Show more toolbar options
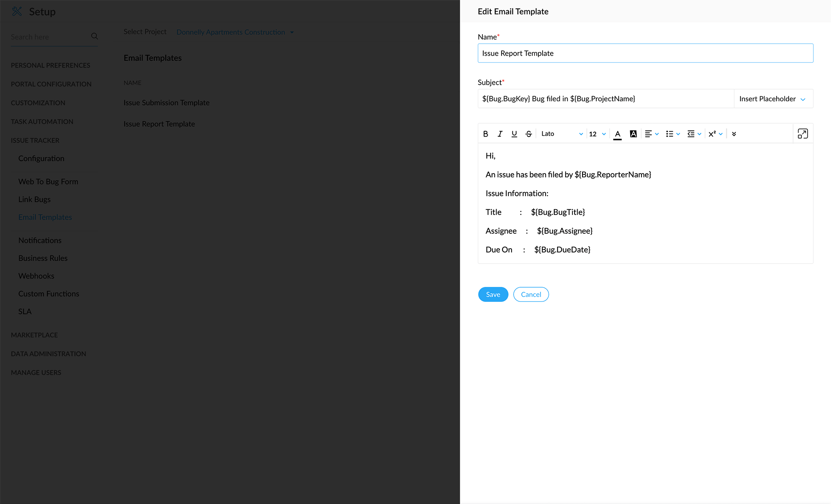Image resolution: width=831 pixels, height=504 pixels. pos(734,134)
